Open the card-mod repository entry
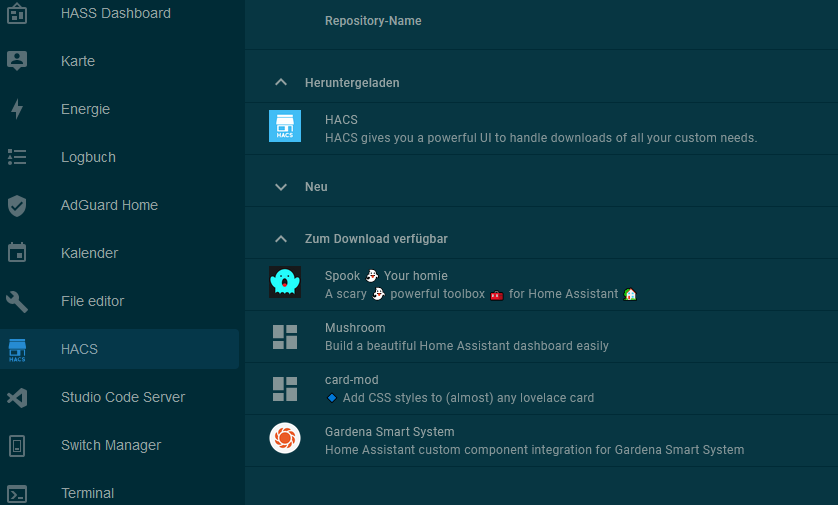This screenshot has width=838, height=505. point(352,380)
